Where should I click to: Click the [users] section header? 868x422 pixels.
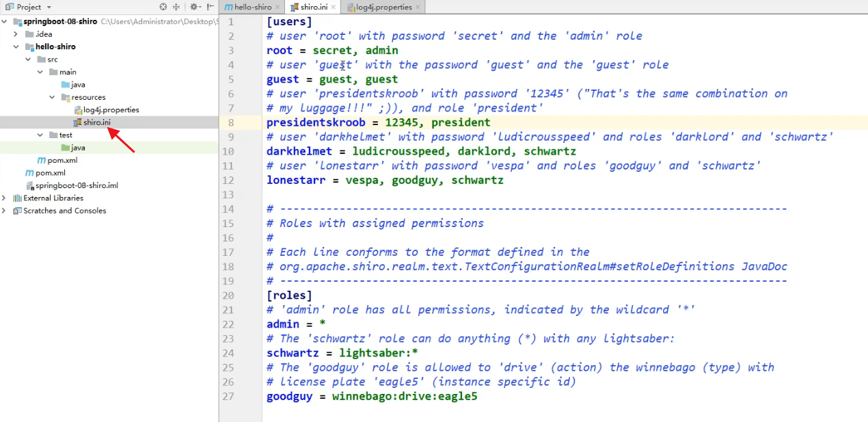(x=289, y=21)
